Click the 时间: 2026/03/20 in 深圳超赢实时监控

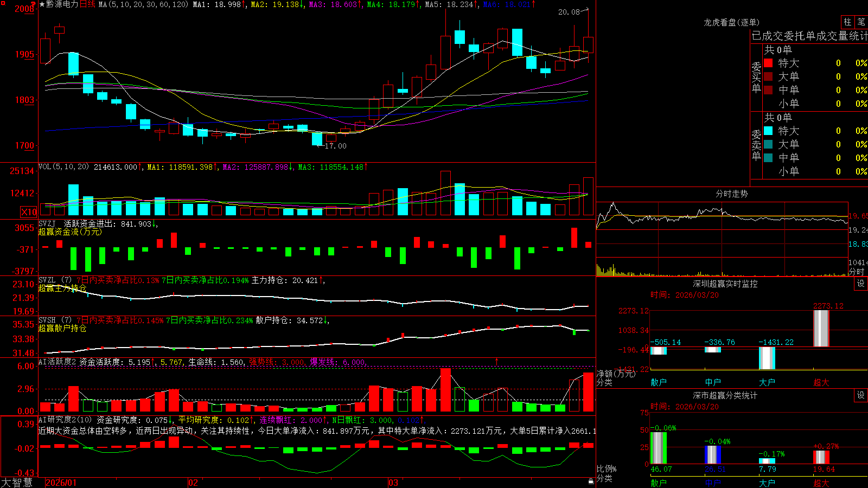685,295
